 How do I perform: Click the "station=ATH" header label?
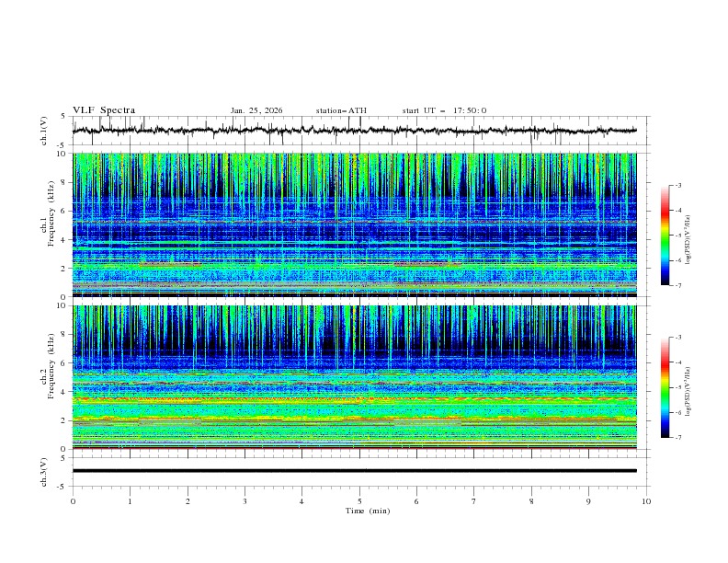pyautogui.click(x=341, y=110)
